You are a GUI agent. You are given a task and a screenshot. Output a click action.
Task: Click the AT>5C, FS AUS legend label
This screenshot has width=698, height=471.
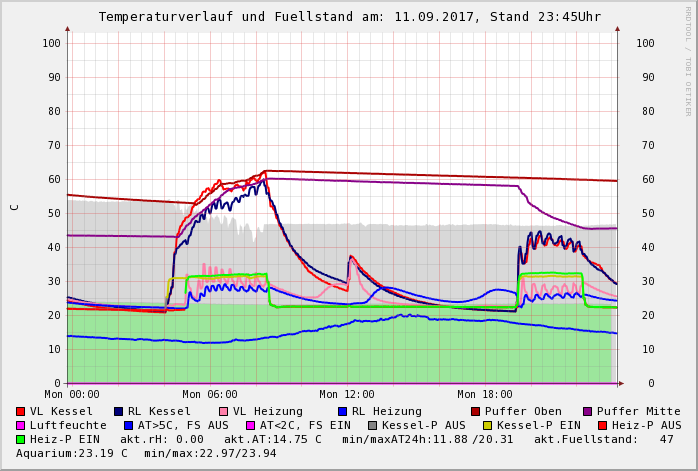click(186, 425)
